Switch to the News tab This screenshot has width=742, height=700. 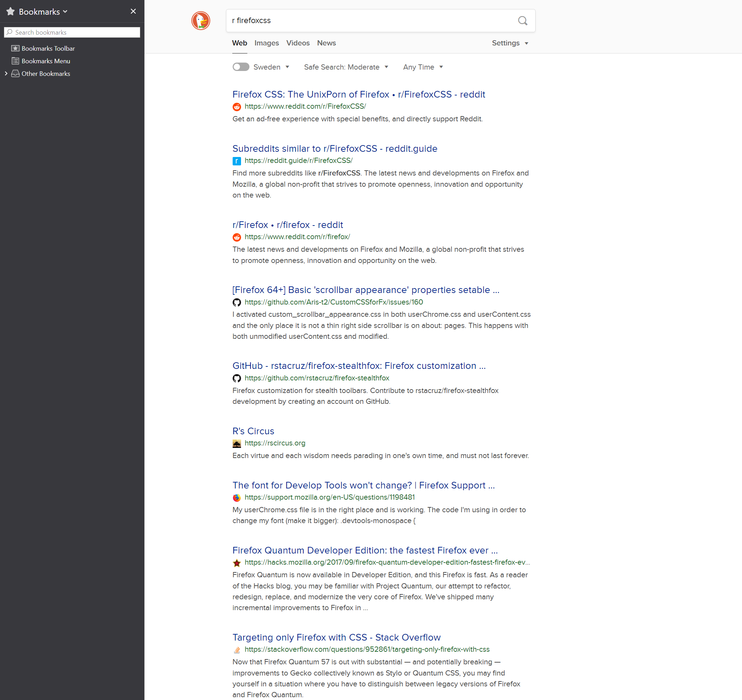tap(326, 43)
